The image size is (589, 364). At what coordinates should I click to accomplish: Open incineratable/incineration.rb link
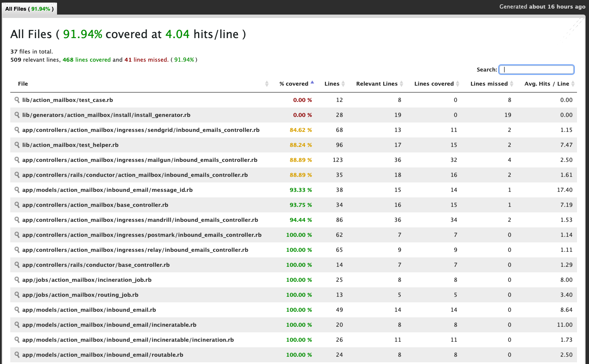128,340
